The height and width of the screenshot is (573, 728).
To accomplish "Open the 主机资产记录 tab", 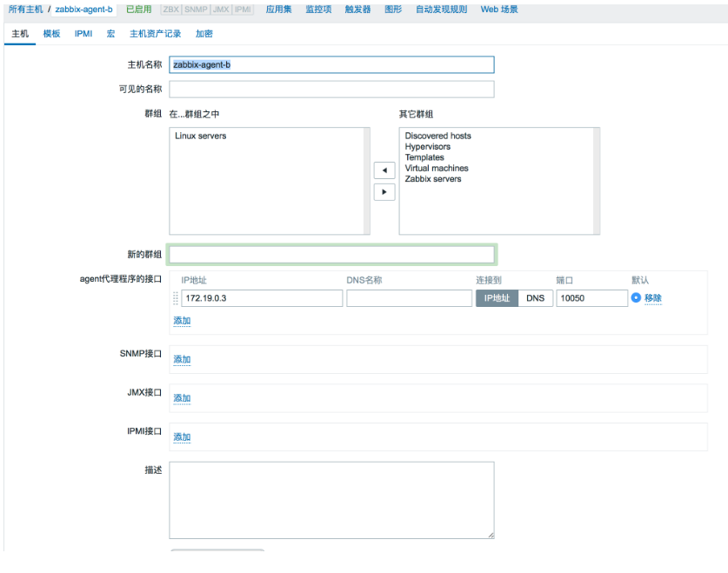I will [x=155, y=34].
